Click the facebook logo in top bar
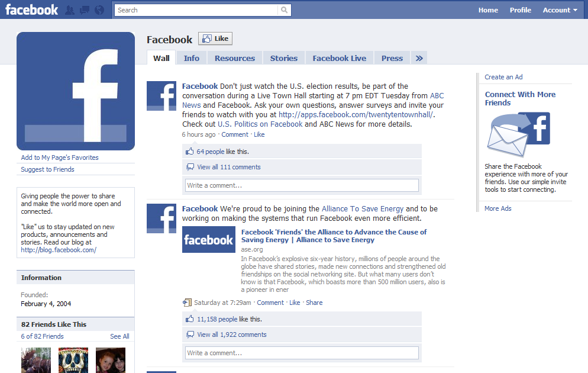The width and height of the screenshot is (588, 373). [32, 9]
